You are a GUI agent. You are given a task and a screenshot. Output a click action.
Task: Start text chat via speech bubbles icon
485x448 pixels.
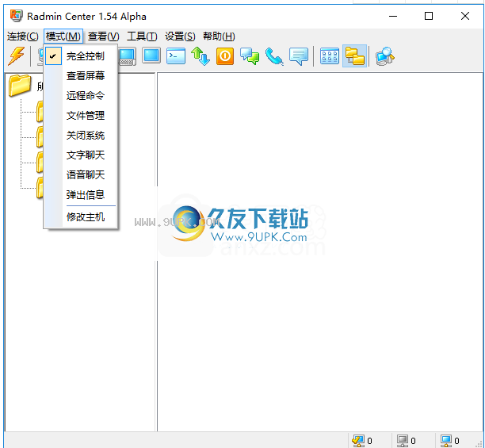pos(250,56)
